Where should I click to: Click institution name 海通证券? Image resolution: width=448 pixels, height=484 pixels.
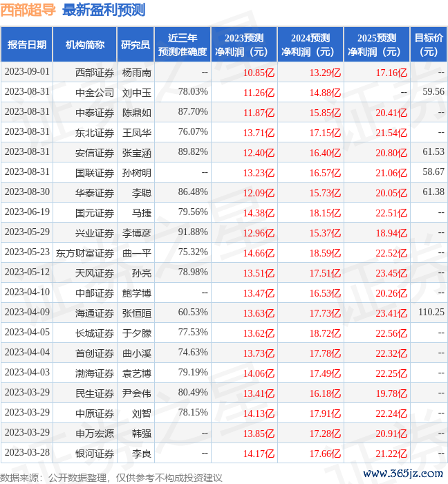point(95,314)
